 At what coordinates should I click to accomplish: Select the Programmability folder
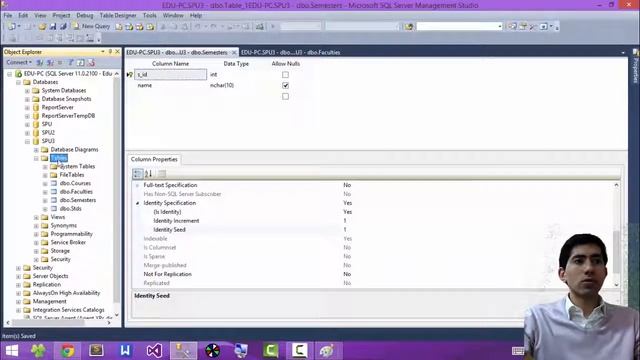click(71, 234)
